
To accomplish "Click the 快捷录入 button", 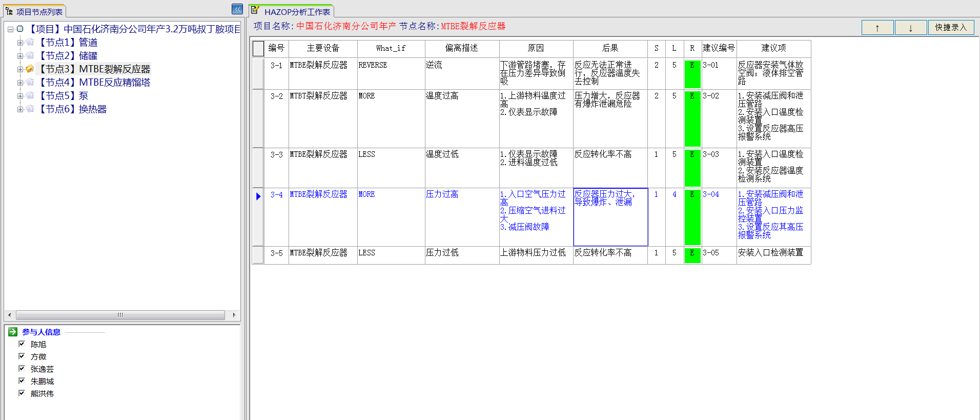I will 951,28.
